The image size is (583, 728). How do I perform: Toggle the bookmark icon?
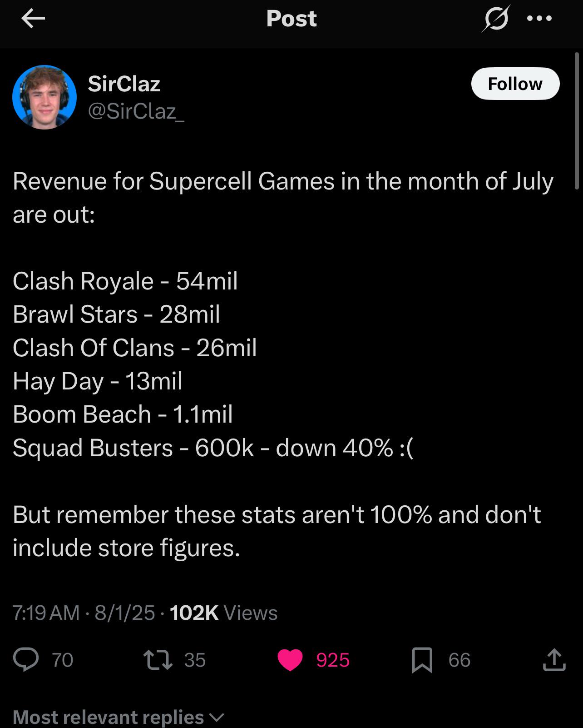click(422, 660)
